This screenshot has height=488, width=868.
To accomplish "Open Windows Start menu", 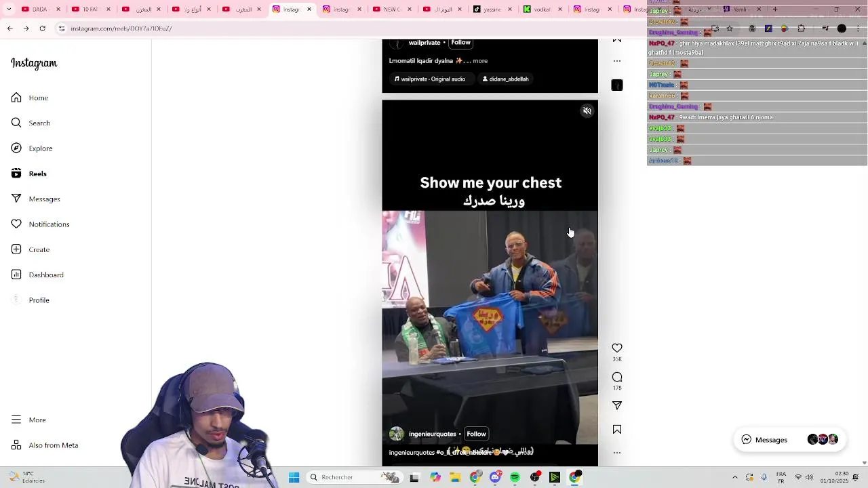I will (294, 477).
